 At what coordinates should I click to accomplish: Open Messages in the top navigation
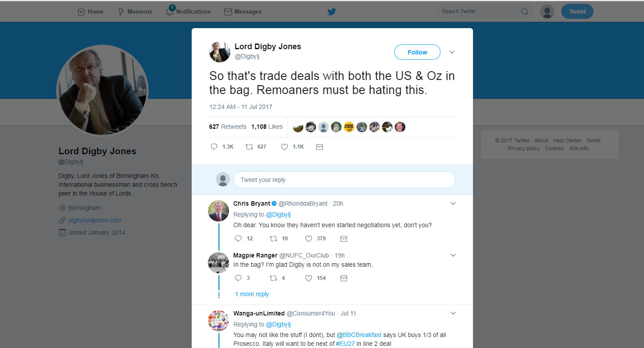pyautogui.click(x=243, y=12)
